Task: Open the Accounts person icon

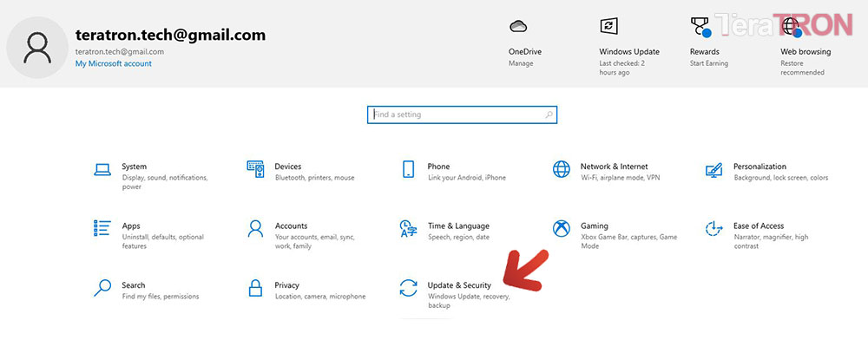Action: 255,228
